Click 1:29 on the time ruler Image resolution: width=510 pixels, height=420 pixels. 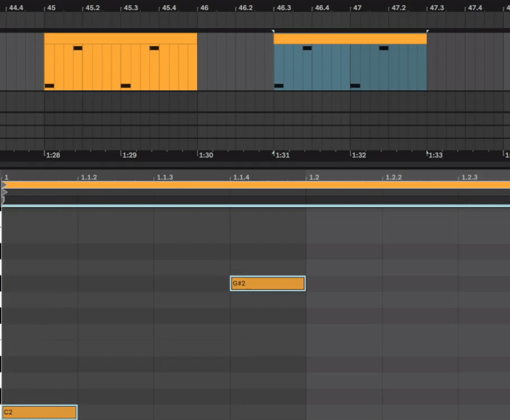click(129, 155)
